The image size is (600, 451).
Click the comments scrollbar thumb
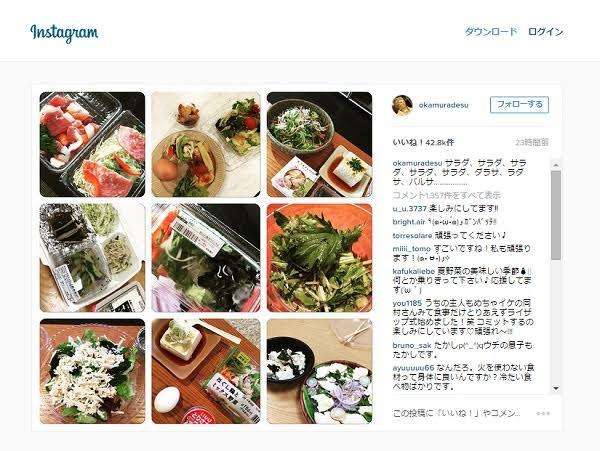tap(556, 215)
